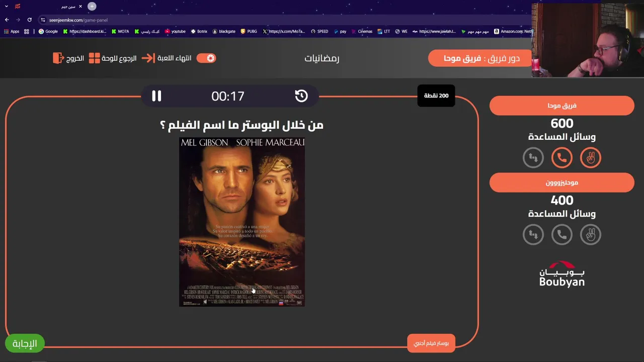Click the site info icon in address bar

click(43, 20)
